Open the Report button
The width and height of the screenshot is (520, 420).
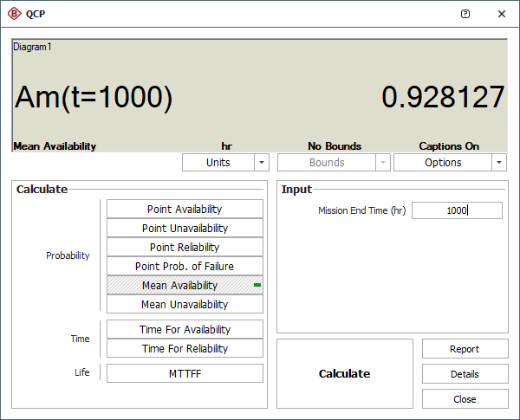(464, 349)
